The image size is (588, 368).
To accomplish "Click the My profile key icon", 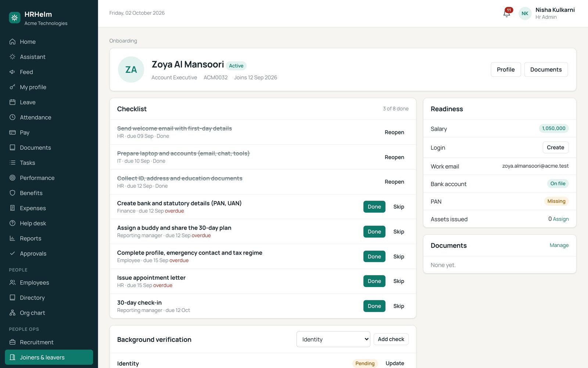I will pyautogui.click(x=12, y=87).
